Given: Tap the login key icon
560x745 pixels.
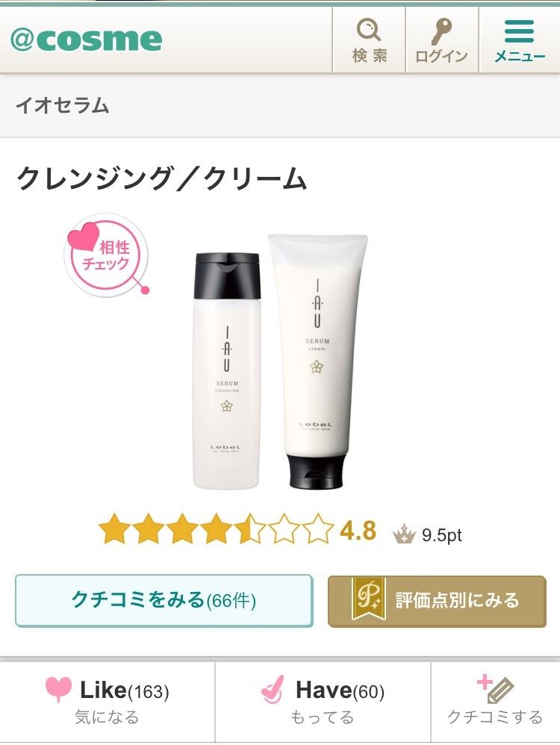Looking at the screenshot, I should [x=441, y=31].
